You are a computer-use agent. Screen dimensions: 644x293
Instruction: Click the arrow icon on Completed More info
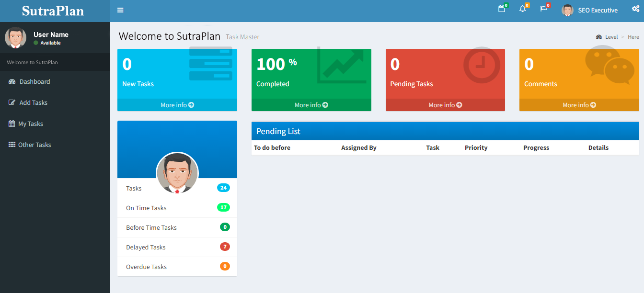[x=325, y=105]
